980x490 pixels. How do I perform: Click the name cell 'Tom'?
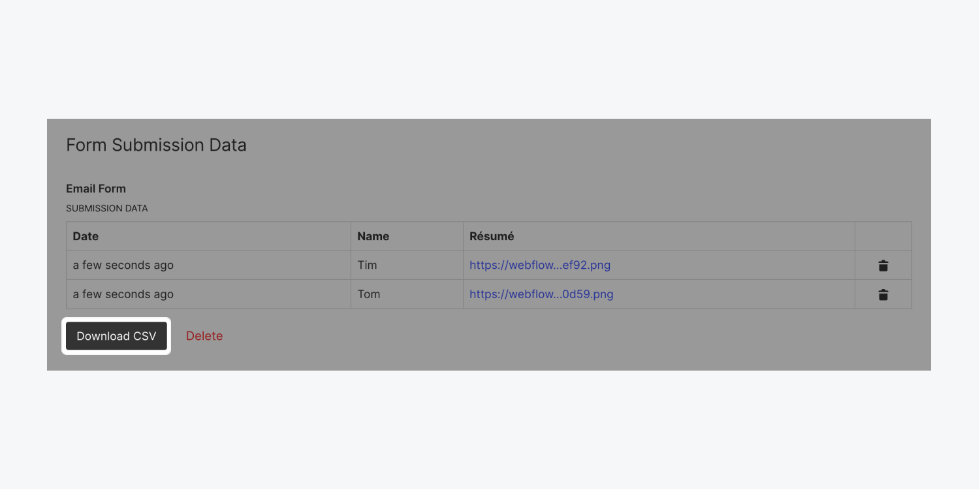tap(407, 294)
